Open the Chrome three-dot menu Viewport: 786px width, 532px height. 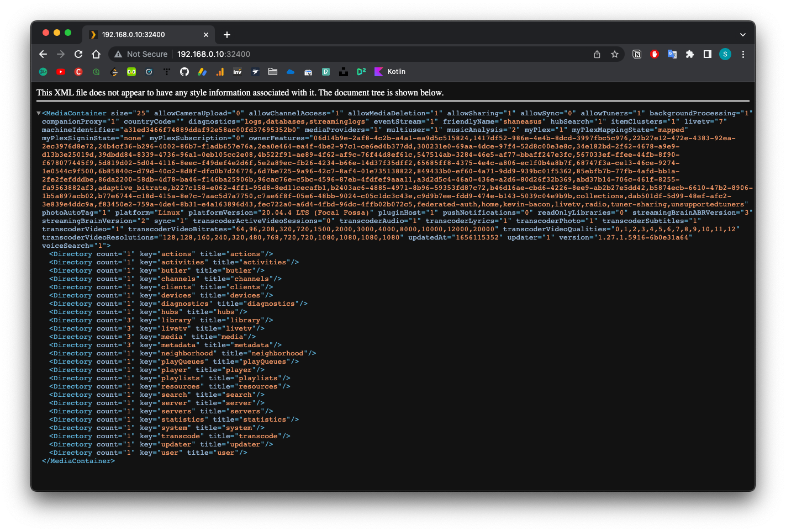743,54
